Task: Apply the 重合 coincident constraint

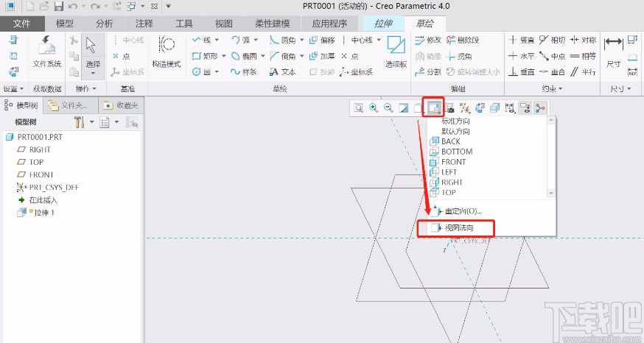Action: [x=552, y=72]
